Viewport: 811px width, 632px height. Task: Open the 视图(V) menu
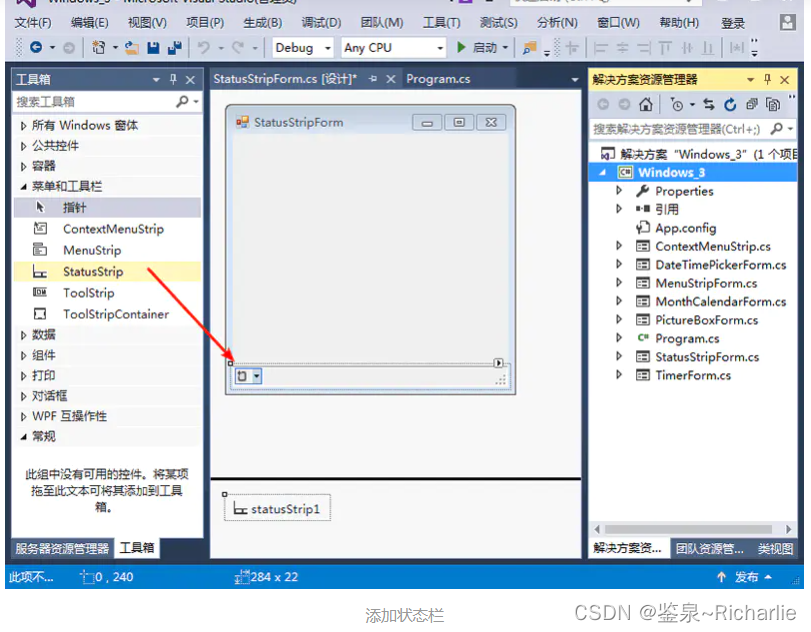coord(147,23)
